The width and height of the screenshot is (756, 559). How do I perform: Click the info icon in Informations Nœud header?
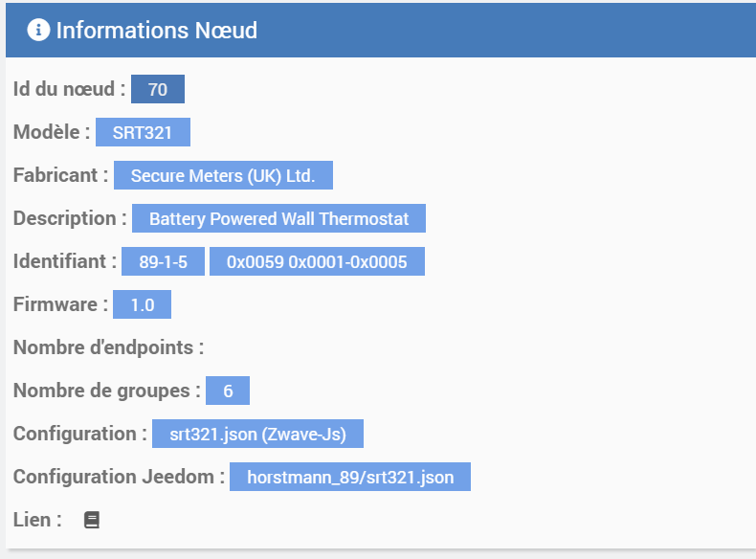pyautogui.click(x=38, y=30)
